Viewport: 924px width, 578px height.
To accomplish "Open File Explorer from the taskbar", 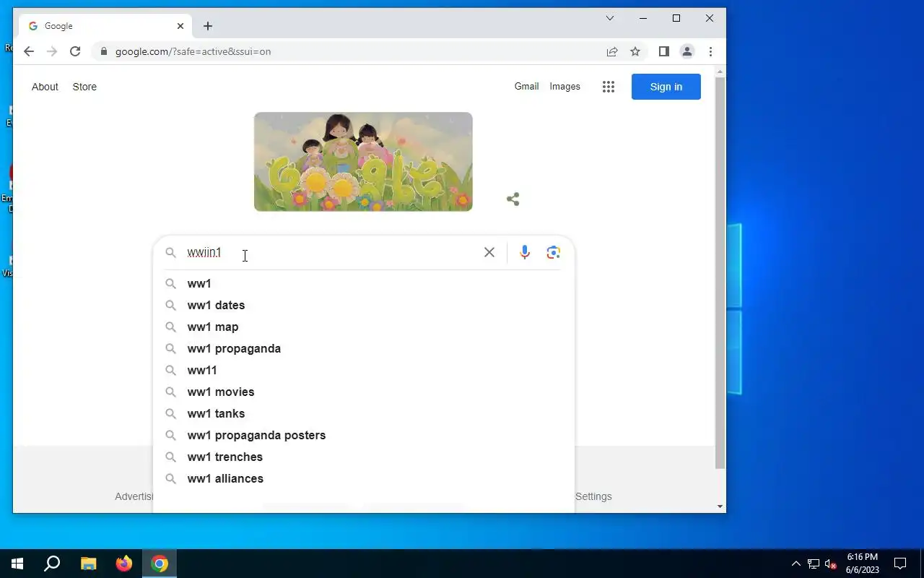I will pos(88,564).
